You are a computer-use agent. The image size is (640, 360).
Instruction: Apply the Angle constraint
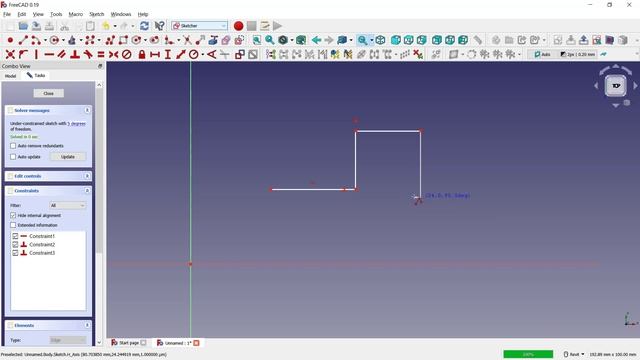211,54
